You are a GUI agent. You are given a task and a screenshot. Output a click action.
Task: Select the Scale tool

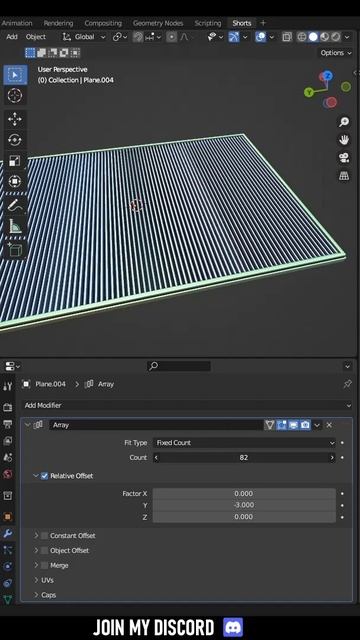pyautogui.click(x=15, y=161)
